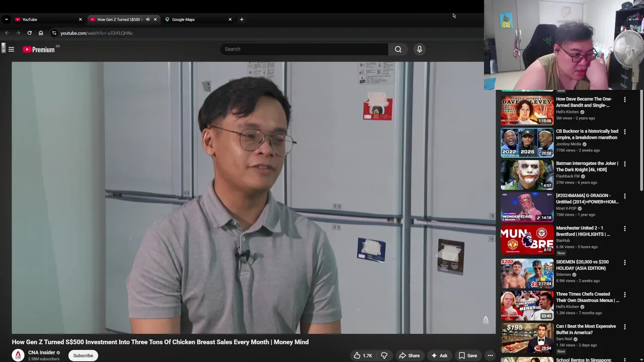644x362 pixels.
Task: Start voice search with microphone icon
Action: pyautogui.click(x=419, y=49)
